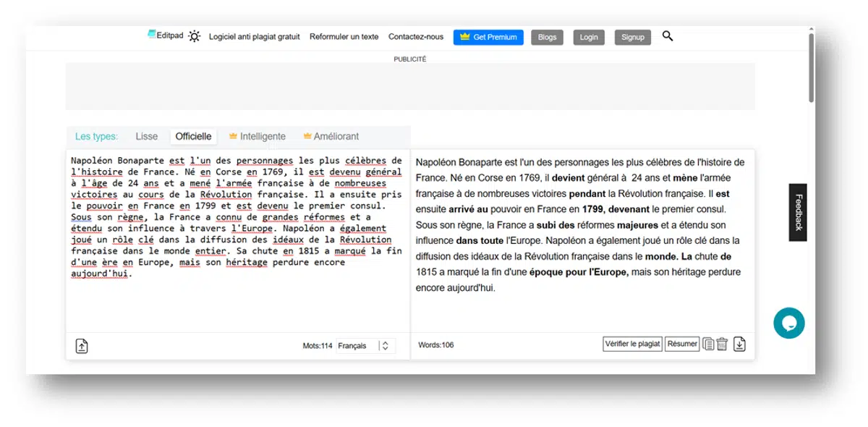Viewport: 868px width, 427px height.
Task: Open the search magnifier icon
Action: (x=668, y=35)
